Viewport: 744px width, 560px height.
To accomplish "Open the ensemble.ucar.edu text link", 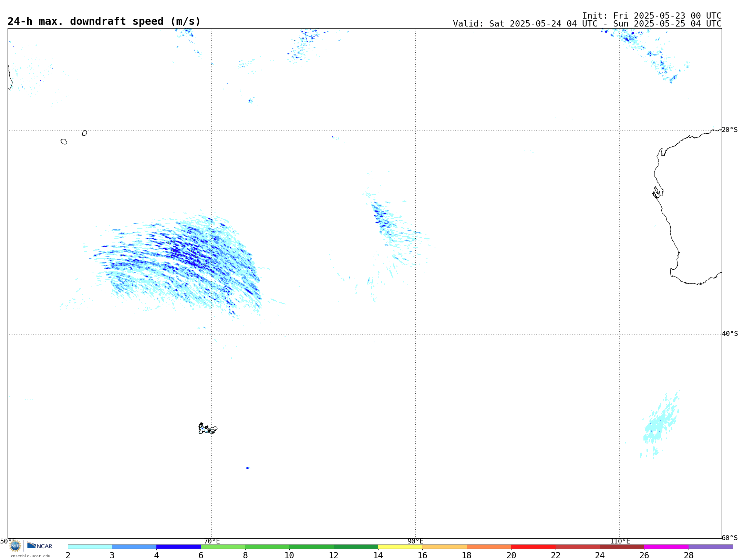I will point(30,556).
